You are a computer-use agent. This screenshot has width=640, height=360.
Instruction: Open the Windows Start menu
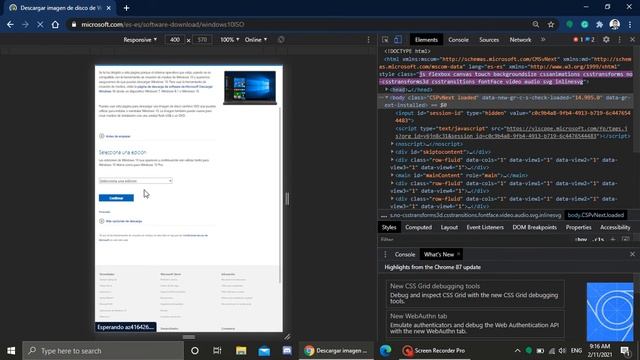click(11, 351)
